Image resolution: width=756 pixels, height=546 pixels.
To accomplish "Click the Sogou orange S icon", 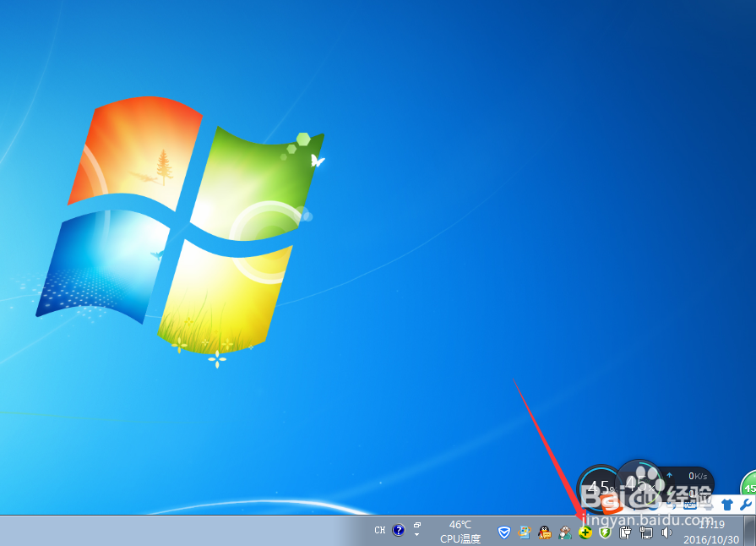I will point(612,505).
